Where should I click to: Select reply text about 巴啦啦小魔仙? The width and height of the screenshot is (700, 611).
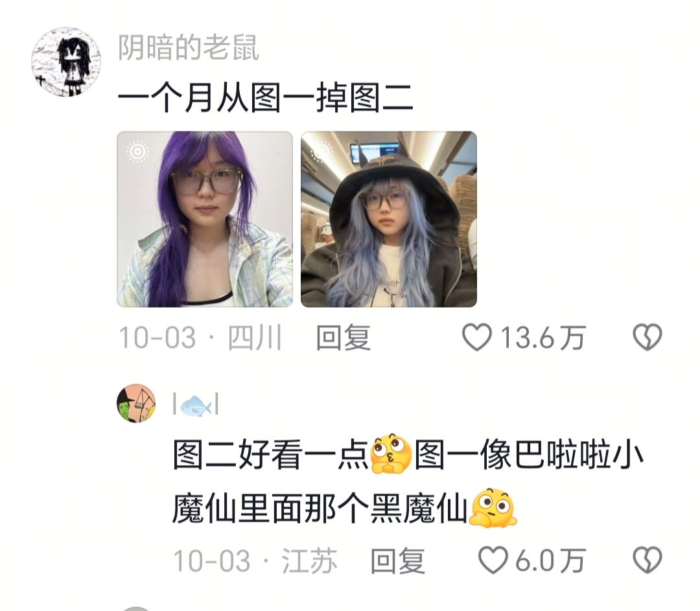(408, 482)
